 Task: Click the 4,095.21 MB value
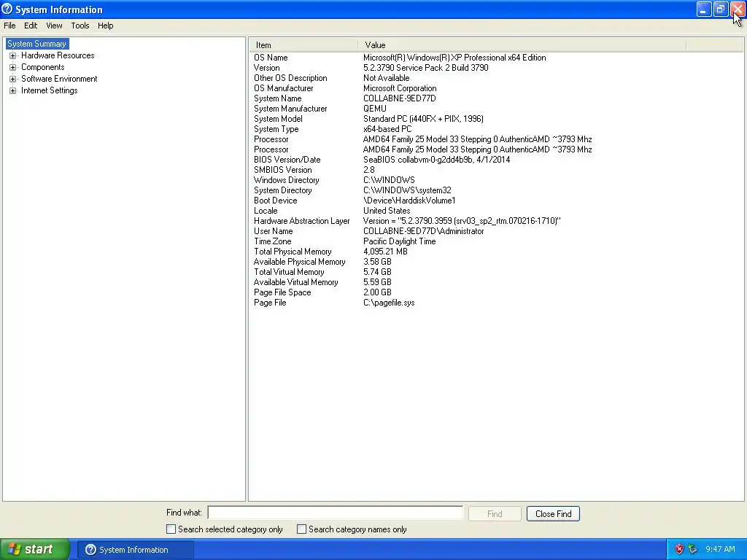pos(385,252)
